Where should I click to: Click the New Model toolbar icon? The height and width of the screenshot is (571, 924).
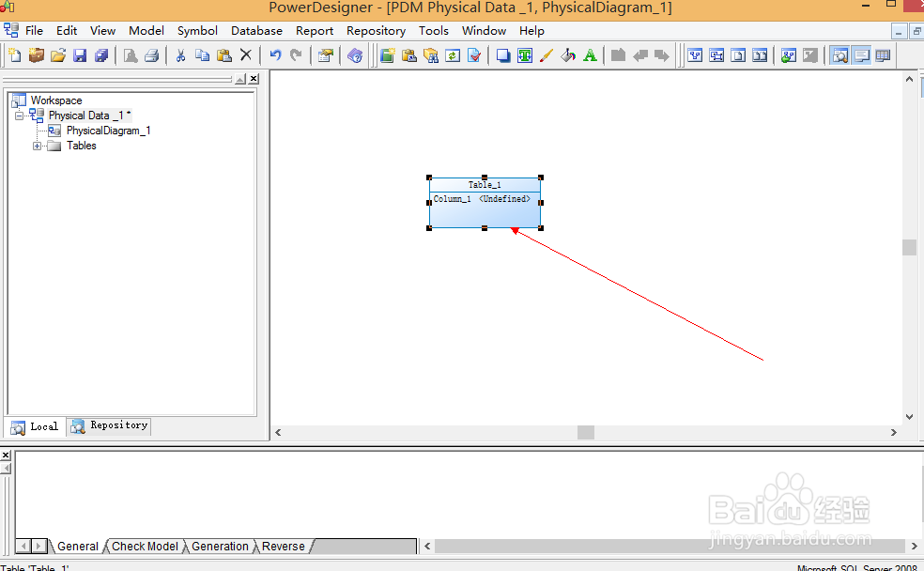click(14, 55)
